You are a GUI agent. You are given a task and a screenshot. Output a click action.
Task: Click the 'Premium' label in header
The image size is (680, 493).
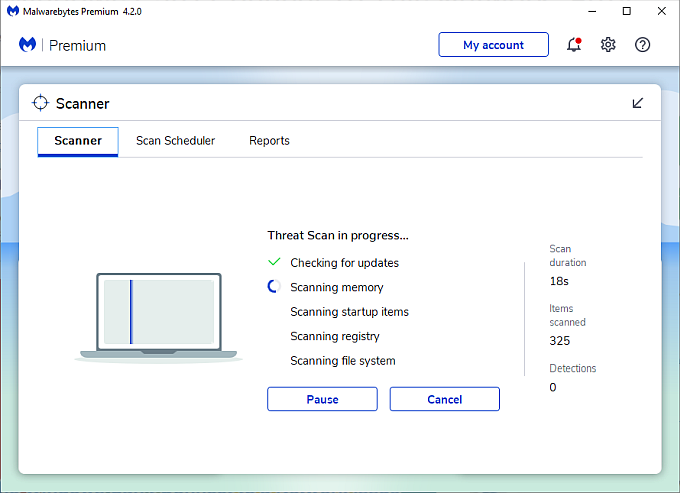(77, 46)
